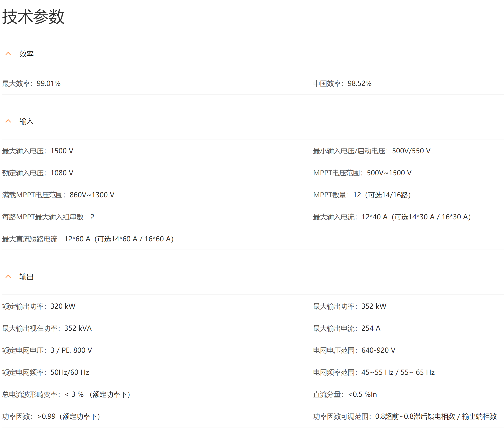Click the 最大效率 99.01% value

tap(48, 84)
